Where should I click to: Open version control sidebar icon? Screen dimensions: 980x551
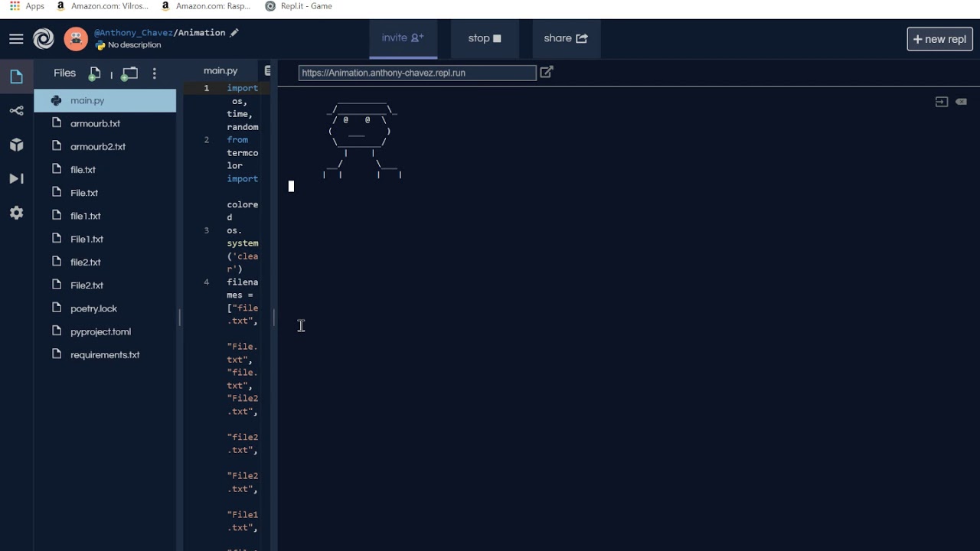click(17, 111)
